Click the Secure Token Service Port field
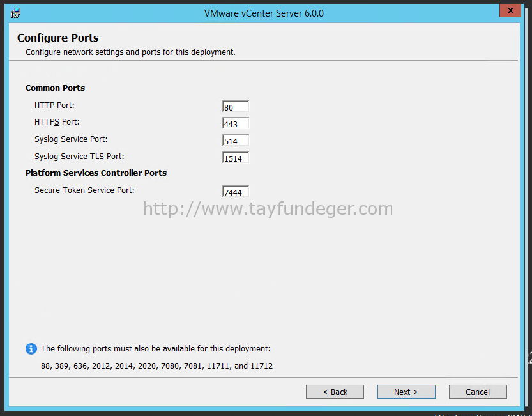532x416 pixels. click(236, 192)
